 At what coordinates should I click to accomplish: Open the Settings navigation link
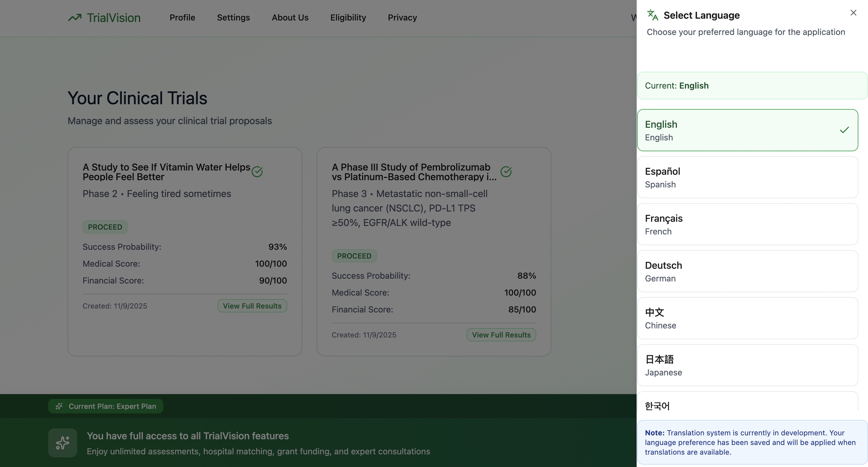tap(233, 17)
